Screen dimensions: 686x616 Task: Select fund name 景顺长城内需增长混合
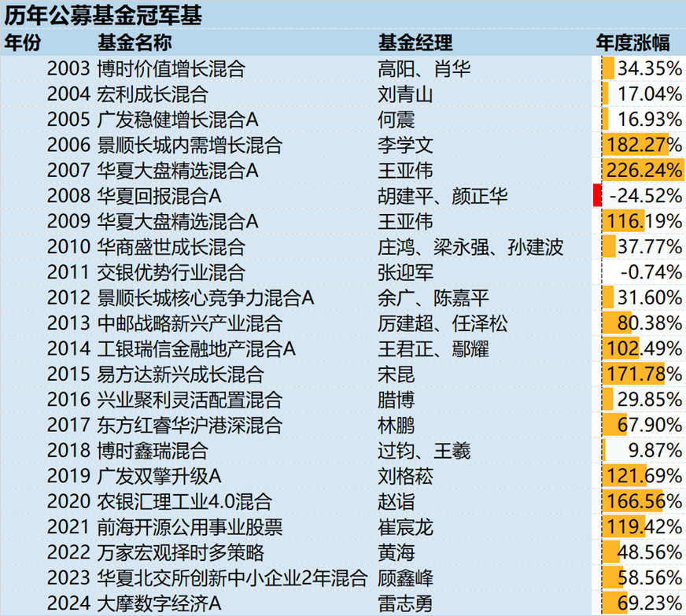pos(190,145)
